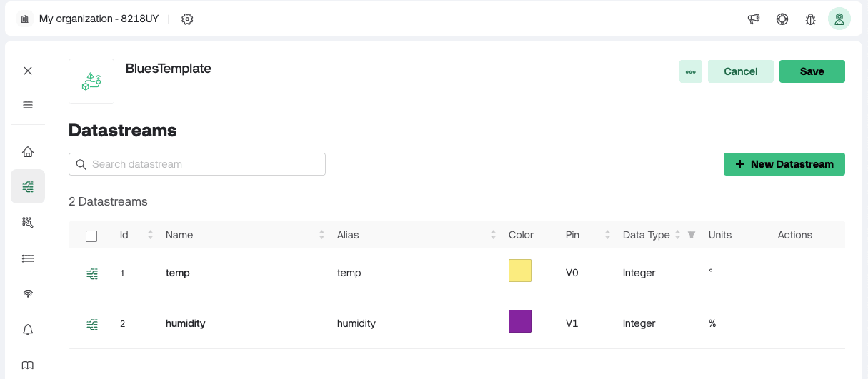Image resolution: width=868 pixels, height=379 pixels.
Task: Sort table by Alias column arrows
Action: pos(493,235)
